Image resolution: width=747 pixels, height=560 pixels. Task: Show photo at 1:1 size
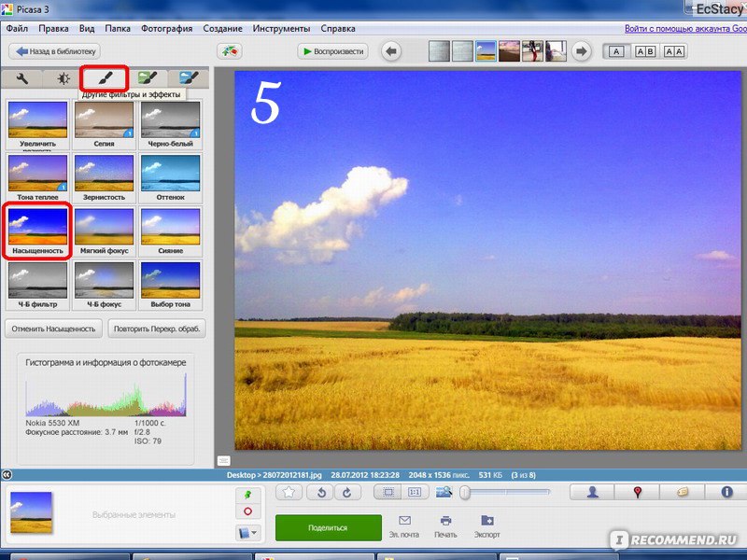(x=415, y=492)
